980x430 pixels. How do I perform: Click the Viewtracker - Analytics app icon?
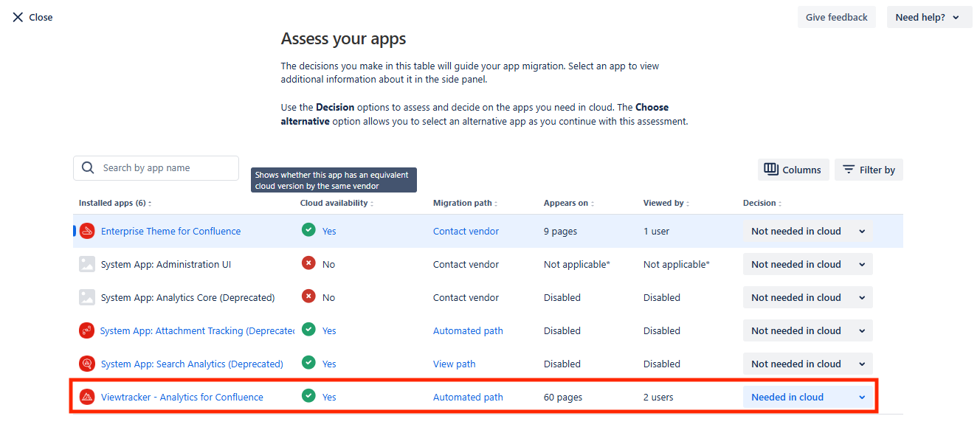click(x=86, y=397)
